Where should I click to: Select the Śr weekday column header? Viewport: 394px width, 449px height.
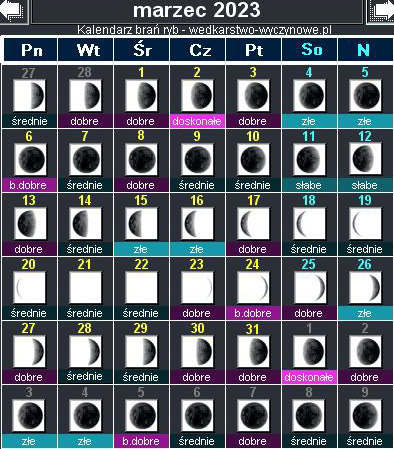point(142,50)
